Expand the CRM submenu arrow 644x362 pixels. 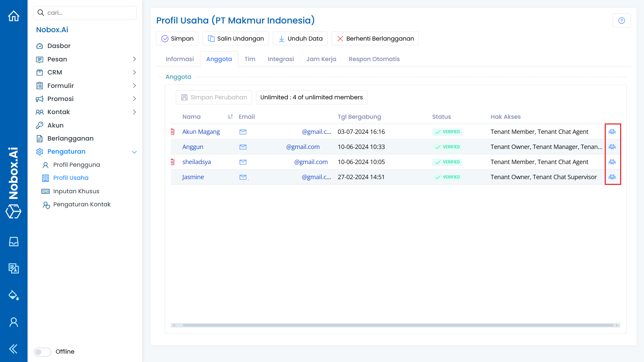point(134,72)
